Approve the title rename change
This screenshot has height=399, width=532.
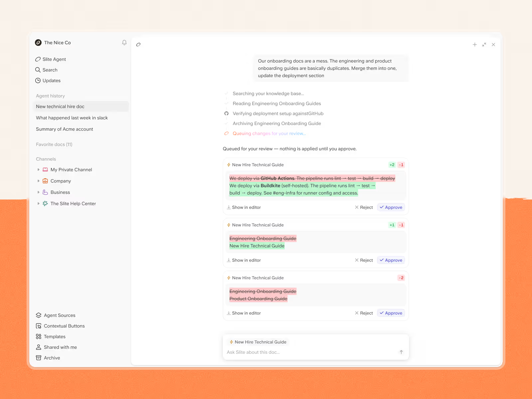pos(391,260)
